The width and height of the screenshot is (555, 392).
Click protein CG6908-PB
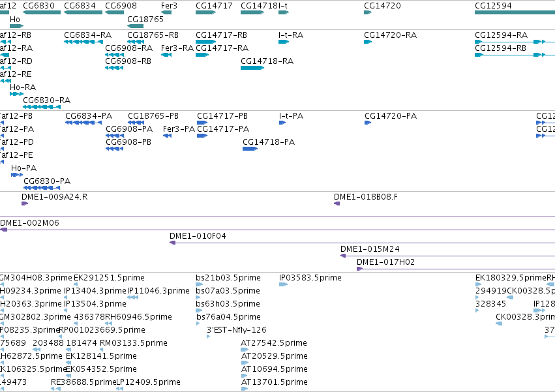115,149
